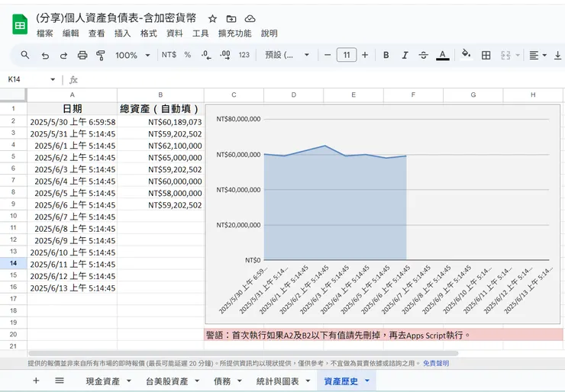565x392 pixels.
Task: Click the font size input field
Action: [346, 55]
